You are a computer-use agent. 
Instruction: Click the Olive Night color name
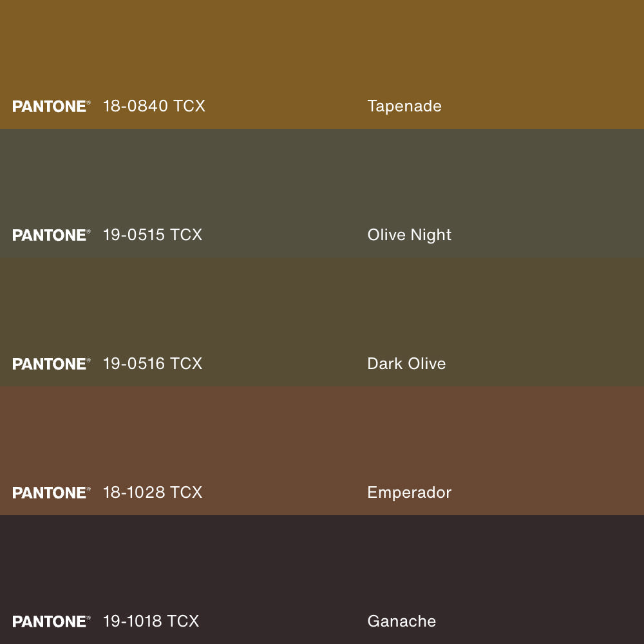[x=410, y=236]
